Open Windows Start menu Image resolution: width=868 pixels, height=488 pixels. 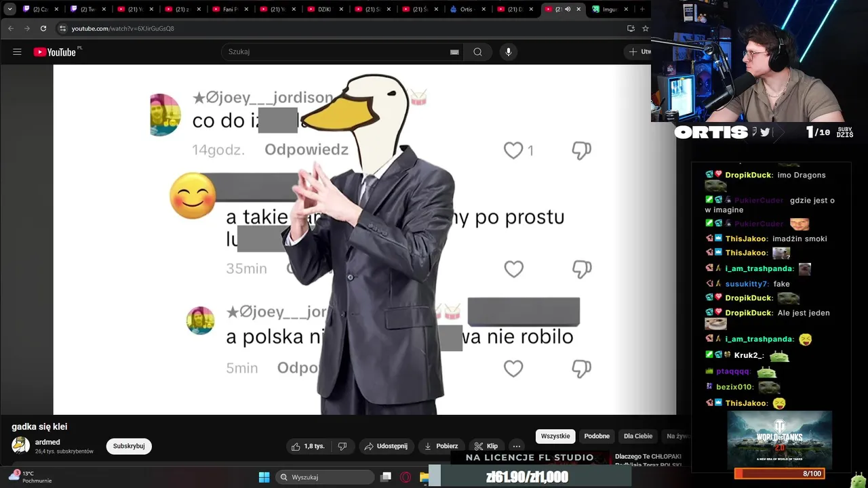[264, 477]
